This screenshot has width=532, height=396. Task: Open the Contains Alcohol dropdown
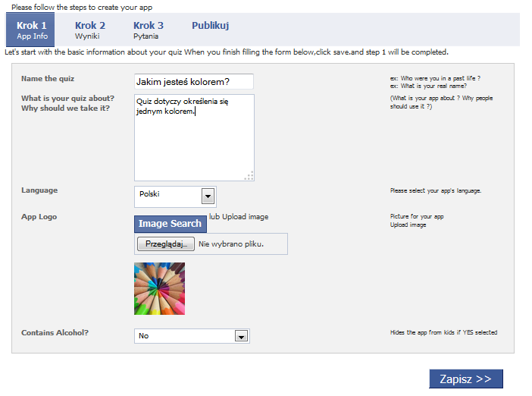[x=192, y=336]
